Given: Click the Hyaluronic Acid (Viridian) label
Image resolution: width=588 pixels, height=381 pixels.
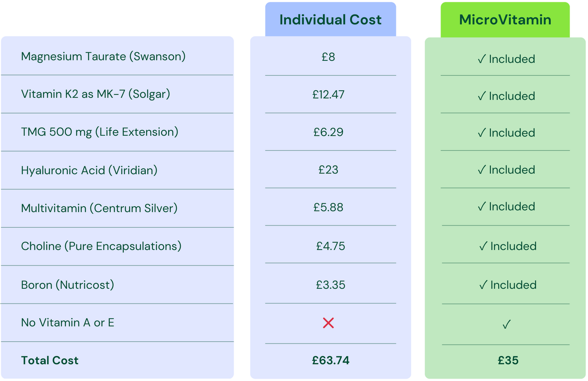Looking at the screenshot, I should pos(89,170).
